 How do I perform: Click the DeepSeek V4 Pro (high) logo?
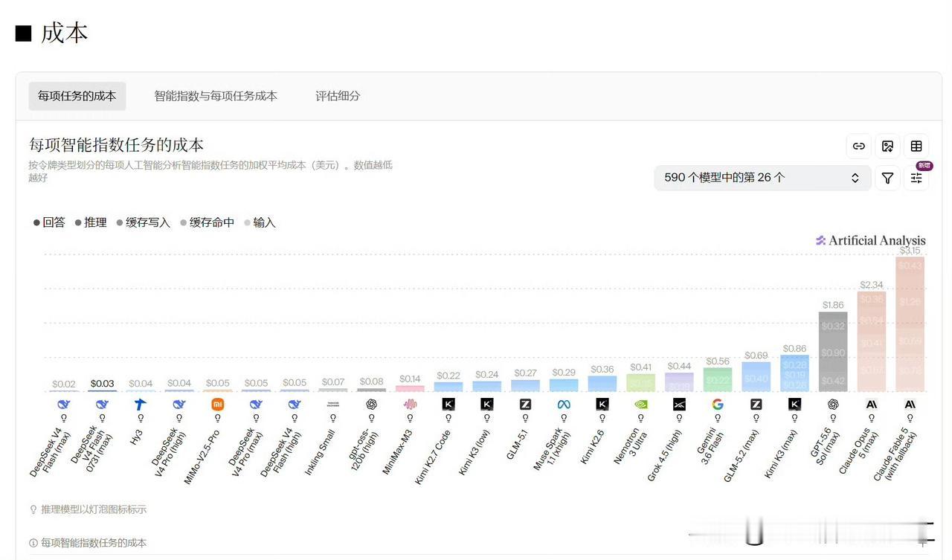[x=179, y=405]
